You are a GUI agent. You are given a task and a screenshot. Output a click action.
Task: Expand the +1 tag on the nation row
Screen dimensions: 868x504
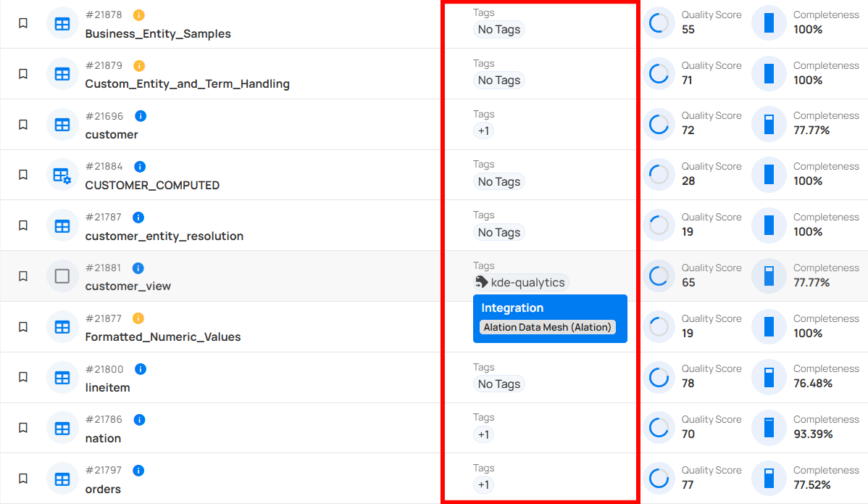click(x=484, y=434)
